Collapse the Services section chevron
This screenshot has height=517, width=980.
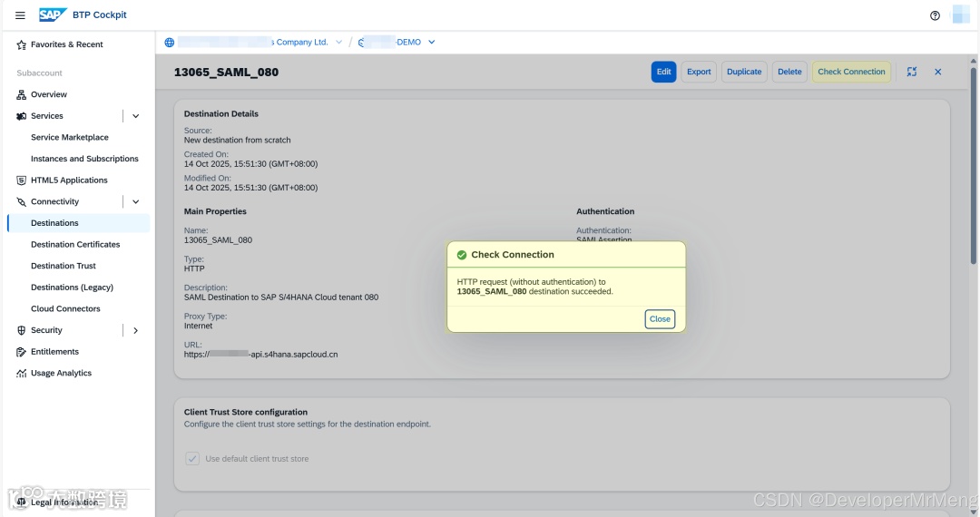pyautogui.click(x=135, y=116)
